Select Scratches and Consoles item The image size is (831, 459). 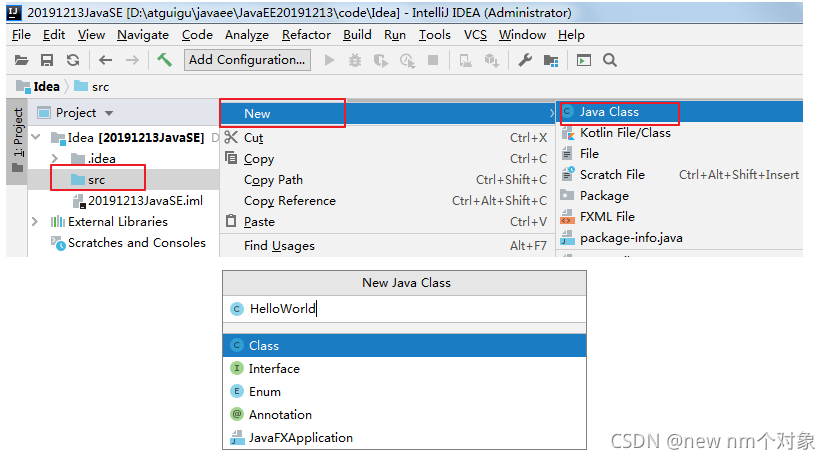tap(128, 243)
